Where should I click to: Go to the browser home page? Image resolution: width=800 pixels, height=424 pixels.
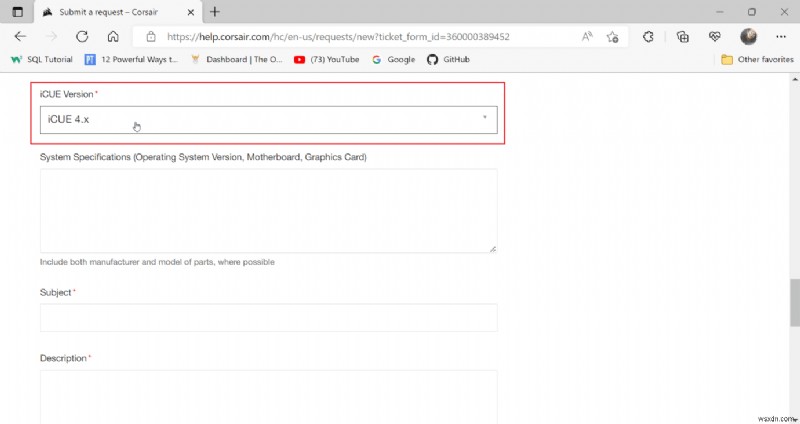tap(113, 36)
